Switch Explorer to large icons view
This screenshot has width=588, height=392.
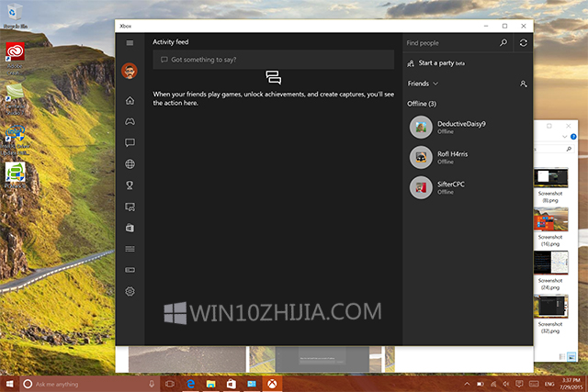[x=571, y=357]
